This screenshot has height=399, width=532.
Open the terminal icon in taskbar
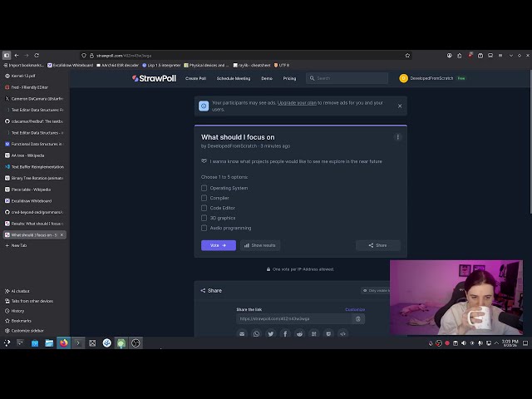pyautogui.click(x=78, y=343)
